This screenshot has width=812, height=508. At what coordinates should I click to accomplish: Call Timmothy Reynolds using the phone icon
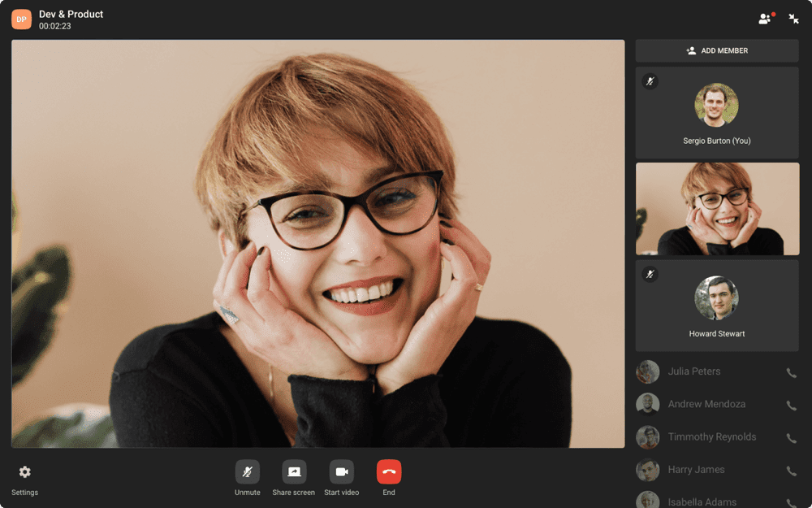[x=791, y=436]
